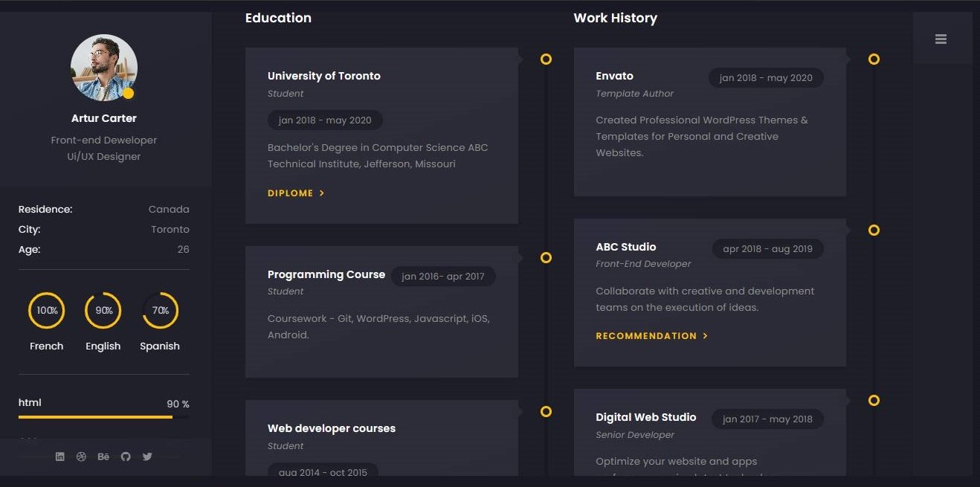Open the hamburger menu icon
The height and width of the screenshot is (487, 980).
[941, 39]
